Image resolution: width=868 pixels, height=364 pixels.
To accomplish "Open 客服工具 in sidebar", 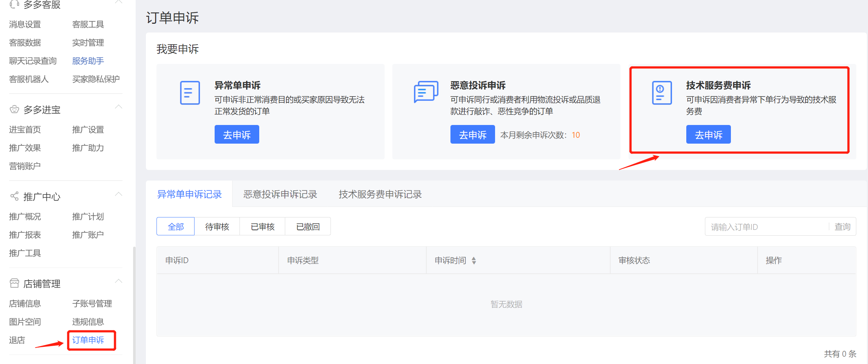I will (x=88, y=24).
